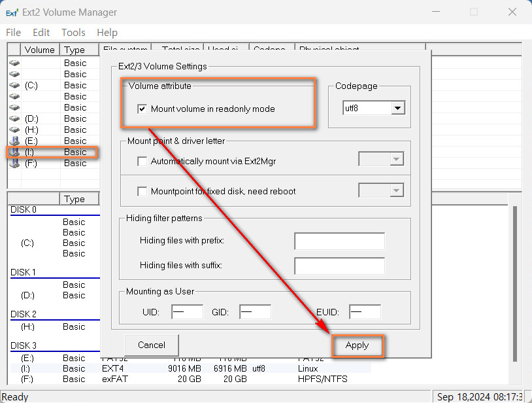Select the drive icon in the (C:) volume row
This screenshot has height=403, width=532.
tap(14, 85)
